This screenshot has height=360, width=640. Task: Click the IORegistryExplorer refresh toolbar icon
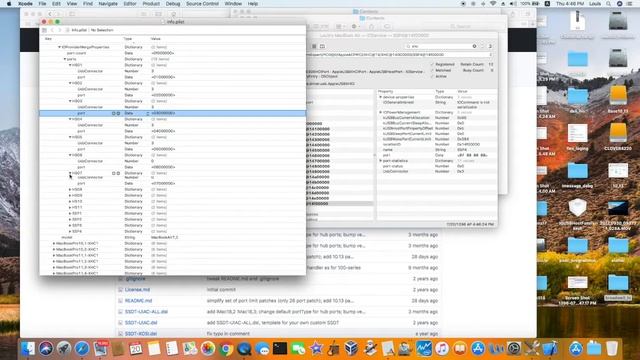pyautogui.click(x=490, y=46)
